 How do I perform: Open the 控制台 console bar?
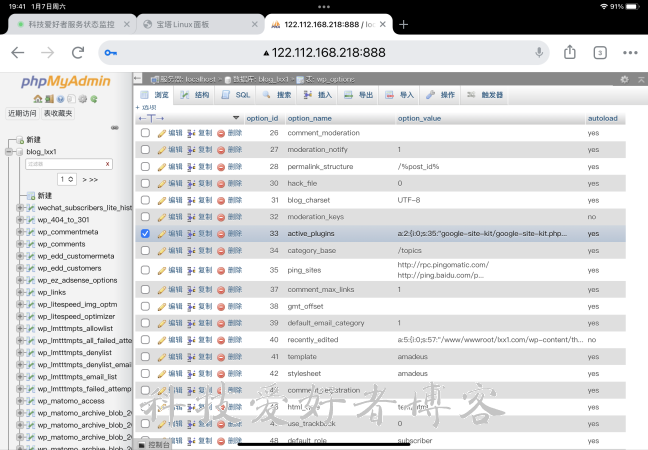pos(153,445)
